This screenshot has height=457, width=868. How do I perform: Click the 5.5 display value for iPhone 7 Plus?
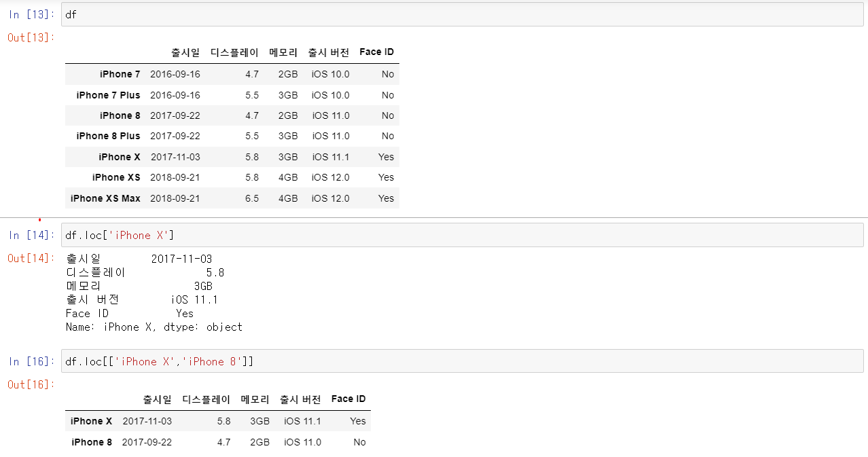(252, 95)
